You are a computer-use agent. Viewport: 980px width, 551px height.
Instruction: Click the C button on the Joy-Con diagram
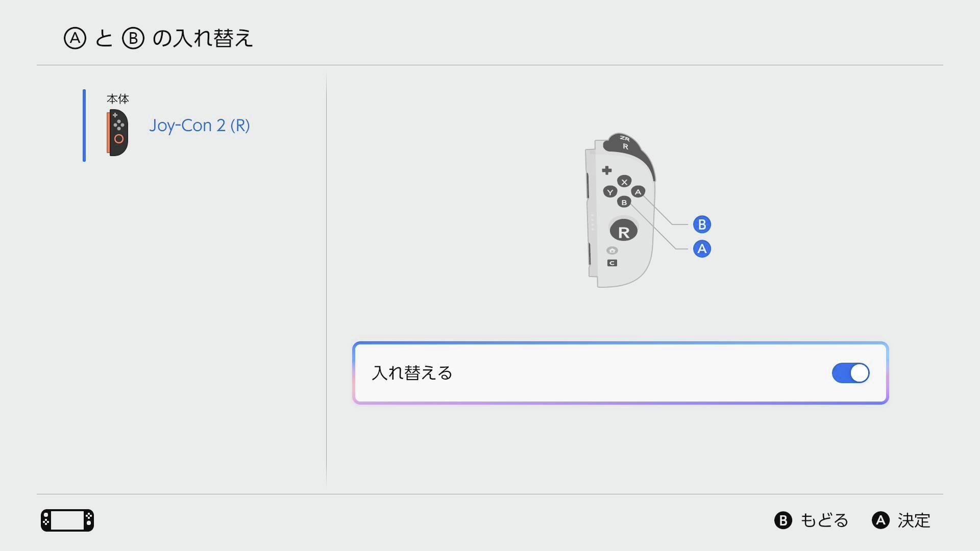[x=612, y=263]
